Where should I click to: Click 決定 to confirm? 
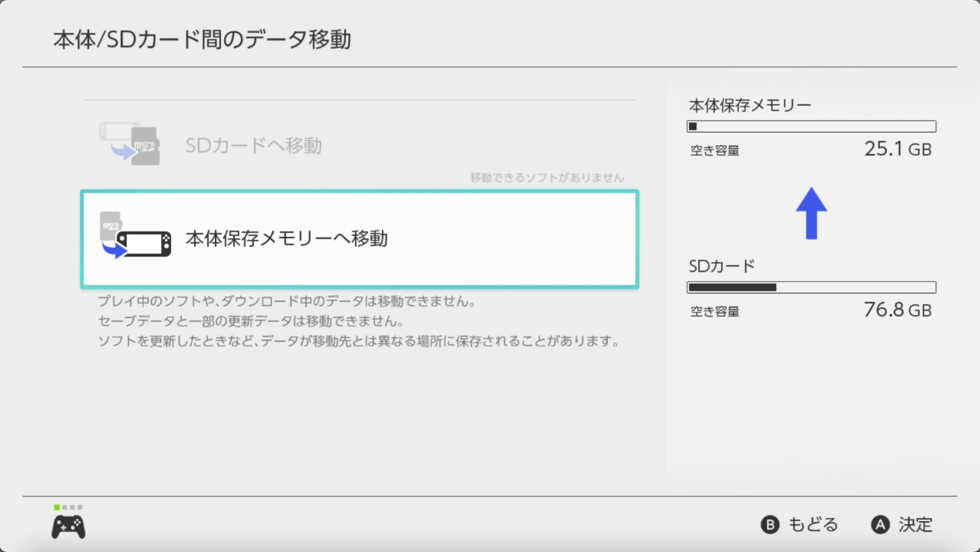point(902,525)
